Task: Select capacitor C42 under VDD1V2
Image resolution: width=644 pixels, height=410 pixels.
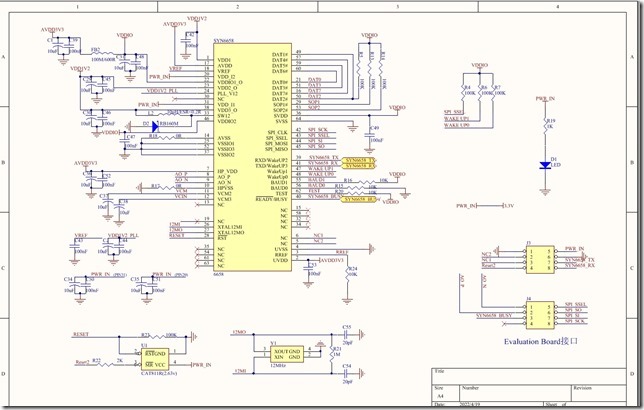Action: tap(186, 40)
